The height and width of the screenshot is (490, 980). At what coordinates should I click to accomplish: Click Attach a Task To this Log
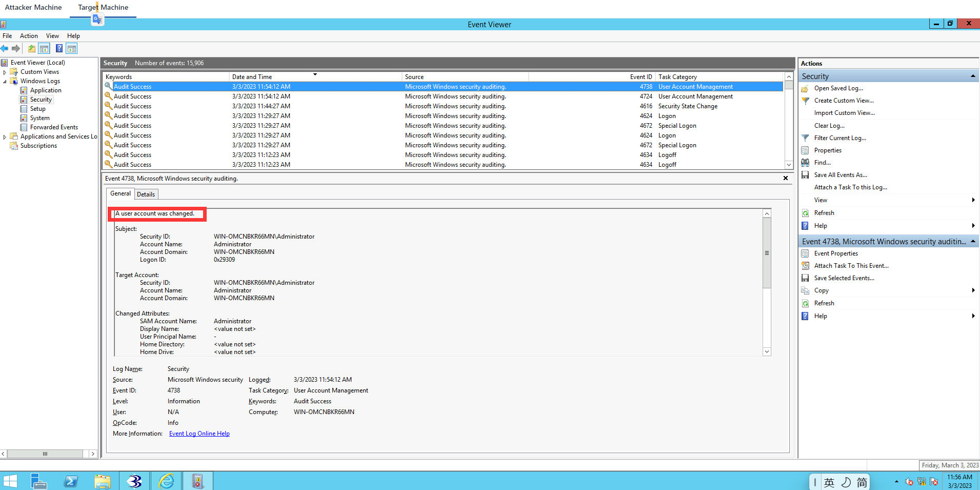851,187
